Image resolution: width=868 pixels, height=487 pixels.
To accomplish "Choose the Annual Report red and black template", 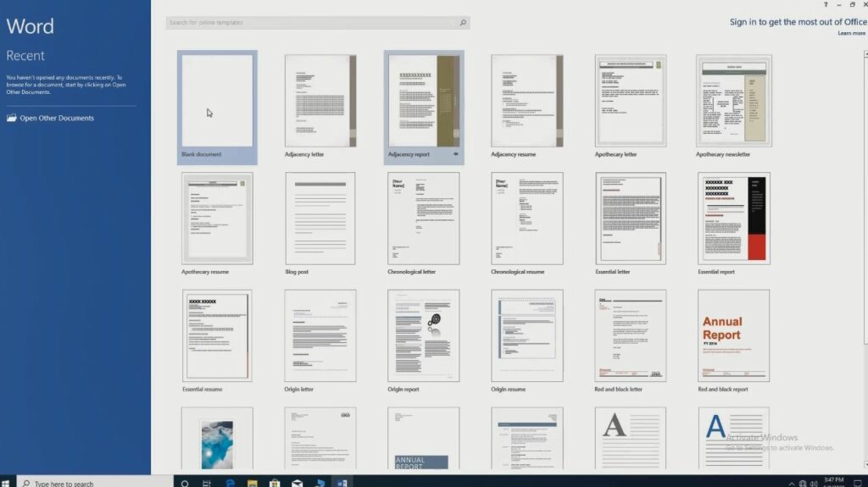I will 733,335.
